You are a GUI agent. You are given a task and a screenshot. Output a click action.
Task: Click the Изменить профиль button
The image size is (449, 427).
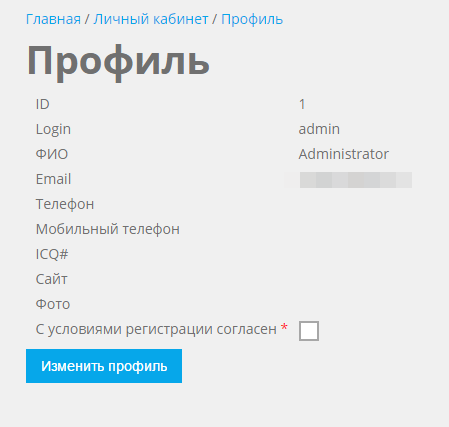[104, 366]
